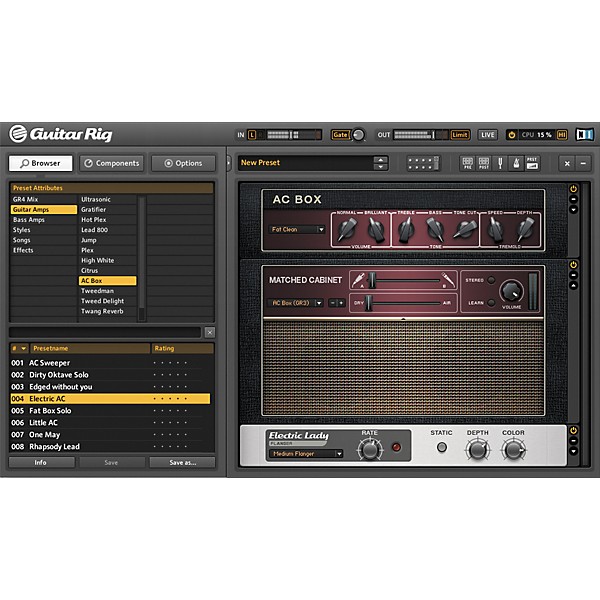Click the Bass knob on AC Box

point(435,230)
